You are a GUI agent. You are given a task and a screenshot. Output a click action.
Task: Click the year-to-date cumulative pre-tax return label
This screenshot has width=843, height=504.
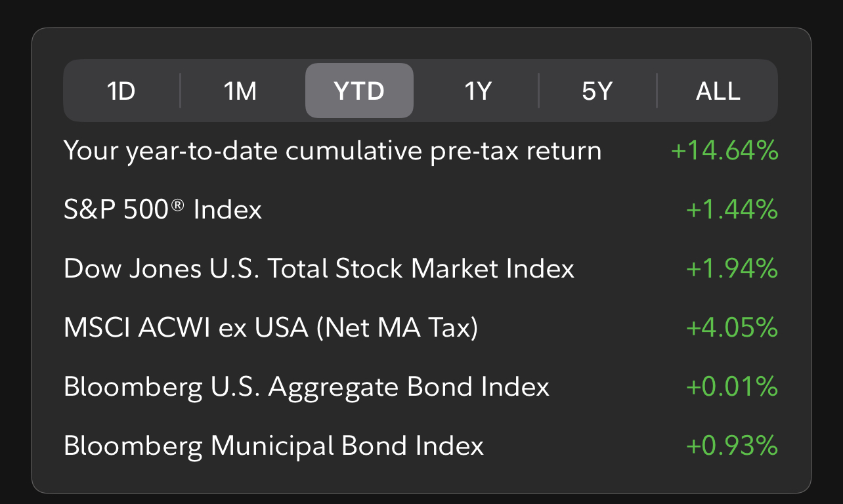[332, 151]
